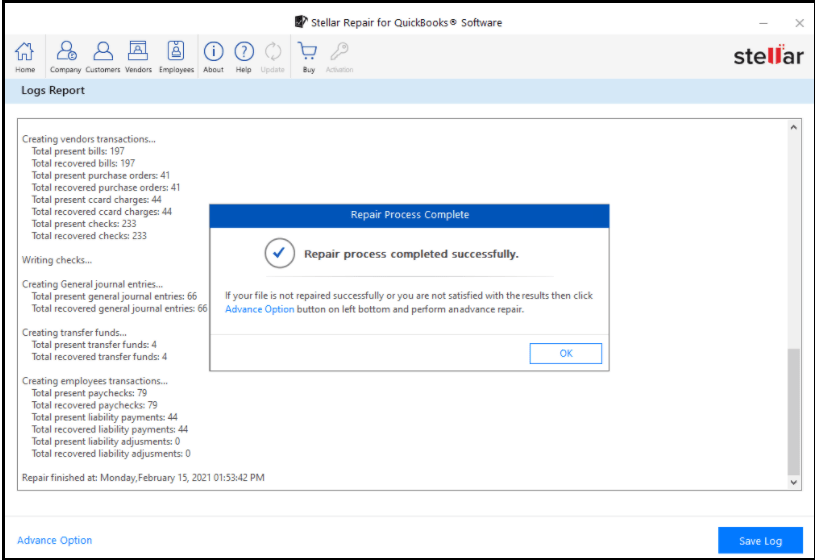
Task: Follow the Advance Option link inside dialog text
Action: point(259,310)
